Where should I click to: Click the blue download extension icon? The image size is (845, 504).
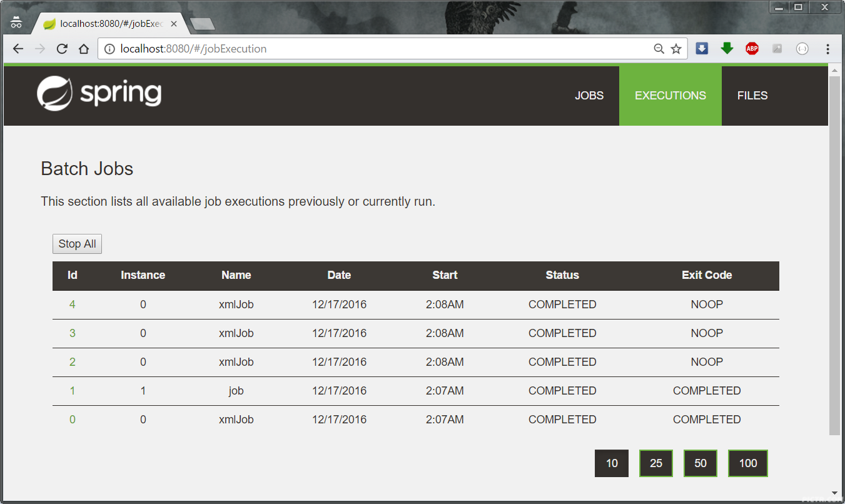(x=702, y=48)
